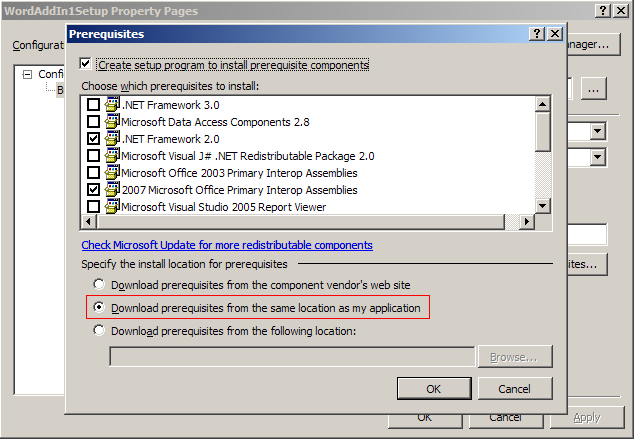Select Microsoft Visual J# .NET Redistributable Package 2.0 text
The image size is (634, 439).
coord(248,156)
